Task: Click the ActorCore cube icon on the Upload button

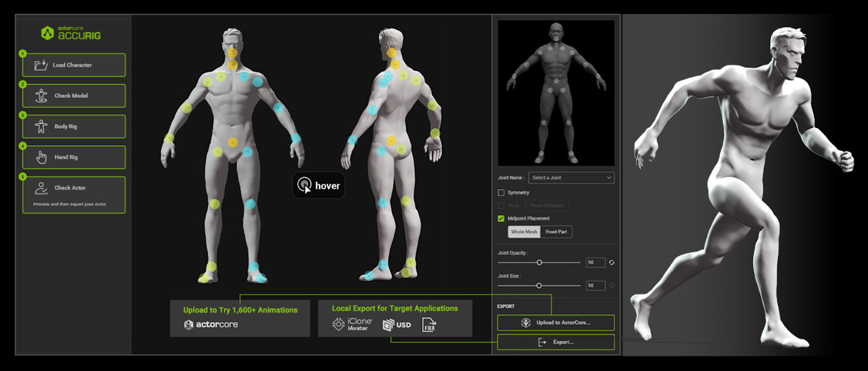Action: click(526, 323)
